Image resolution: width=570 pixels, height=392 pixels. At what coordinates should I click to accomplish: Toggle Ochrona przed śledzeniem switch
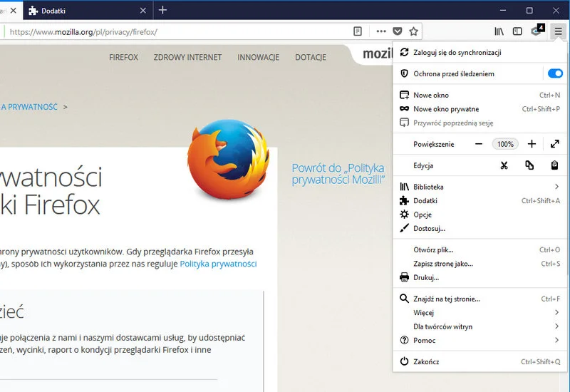554,73
